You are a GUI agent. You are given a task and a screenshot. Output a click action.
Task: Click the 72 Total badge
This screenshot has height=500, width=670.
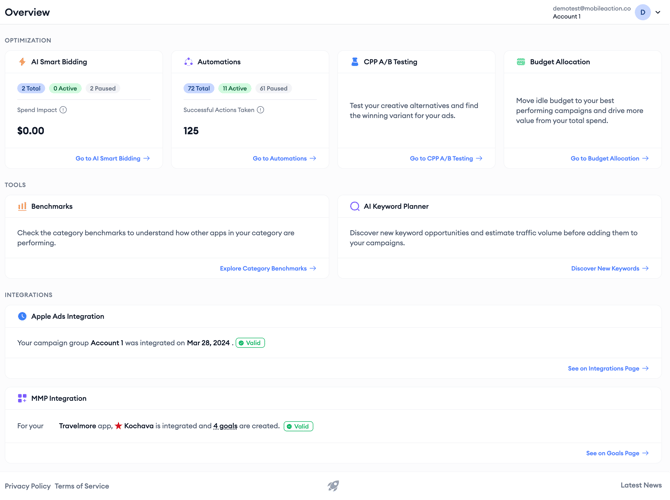click(199, 88)
